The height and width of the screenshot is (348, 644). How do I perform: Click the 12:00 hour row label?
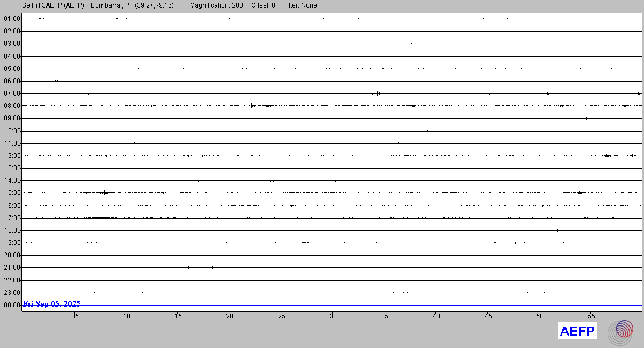coord(12,156)
